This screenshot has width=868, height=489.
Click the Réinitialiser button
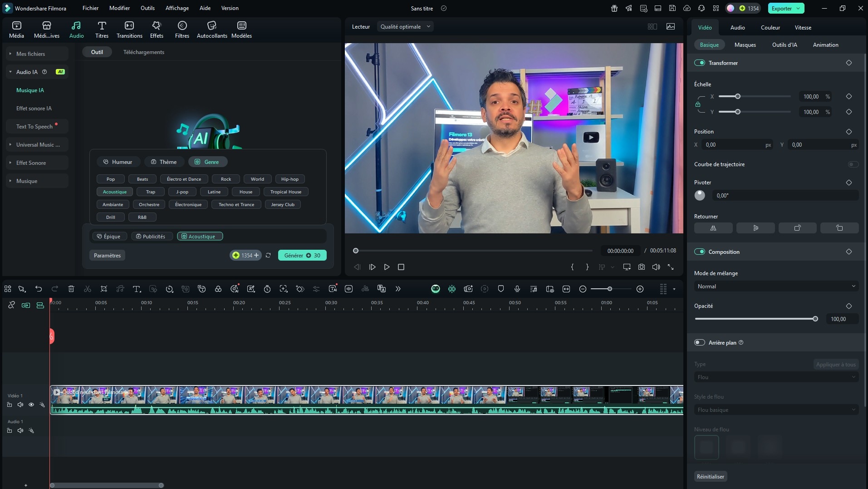(x=711, y=476)
